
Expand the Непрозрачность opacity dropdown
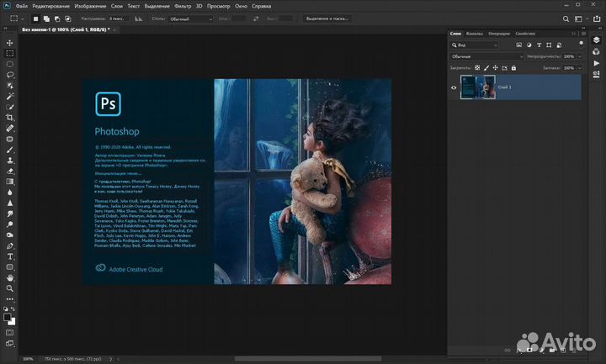[x=577, y=55]
